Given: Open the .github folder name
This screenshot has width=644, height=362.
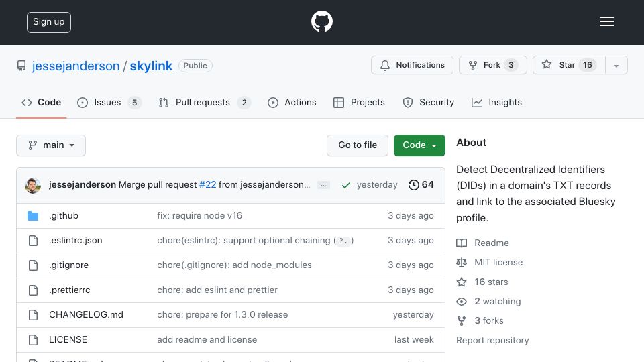Looking at the screenshot, I should click(64, 215).
